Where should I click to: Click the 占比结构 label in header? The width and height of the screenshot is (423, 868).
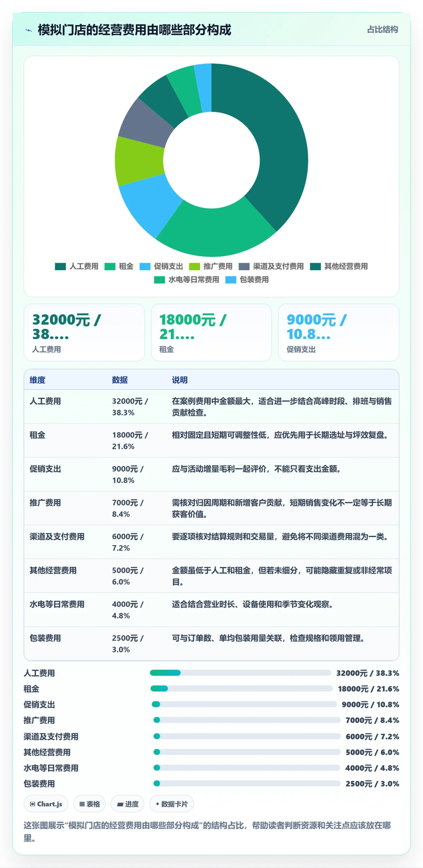point(382,29)
